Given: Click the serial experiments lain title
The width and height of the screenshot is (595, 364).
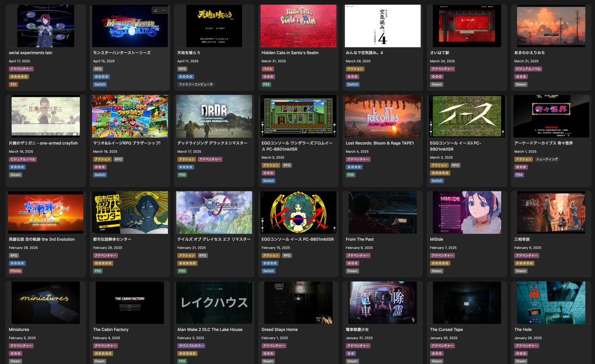Looking at the screenshot, I should click(30, 52).
